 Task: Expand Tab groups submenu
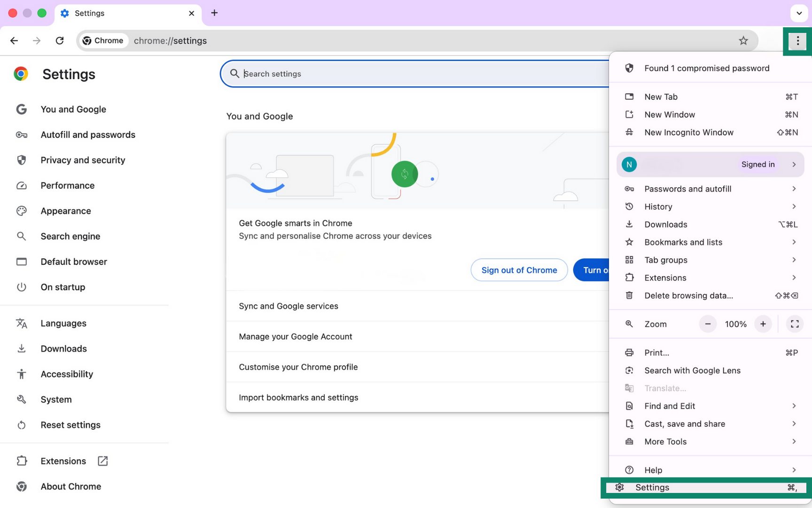(x=710, y=260)
